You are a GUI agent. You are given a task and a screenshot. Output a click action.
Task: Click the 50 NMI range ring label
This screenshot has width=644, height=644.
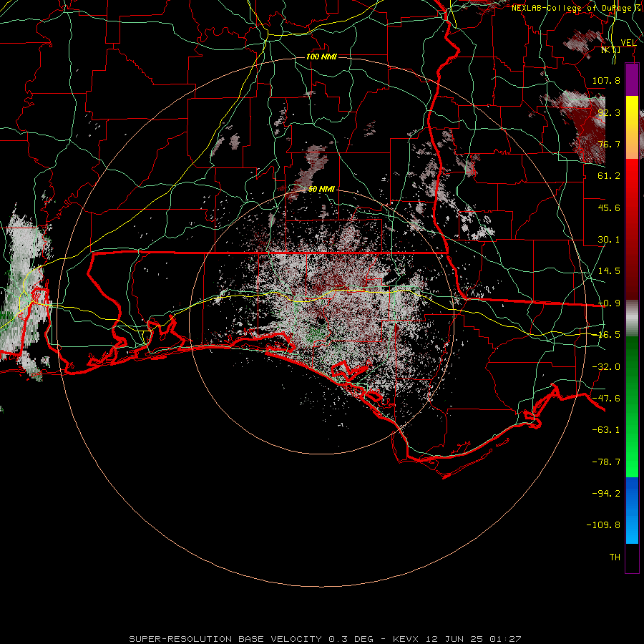click(321, 189)
